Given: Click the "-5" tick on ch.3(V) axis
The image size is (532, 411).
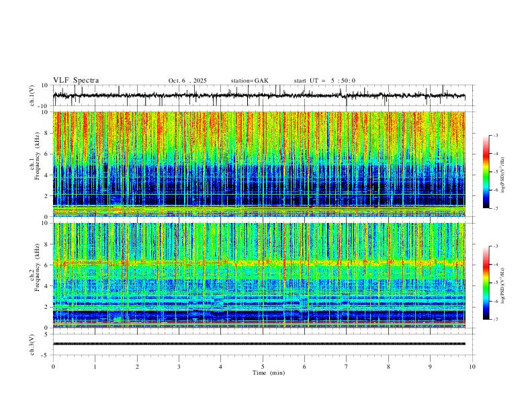Looking at the screenshot, I should coord(46,355).
